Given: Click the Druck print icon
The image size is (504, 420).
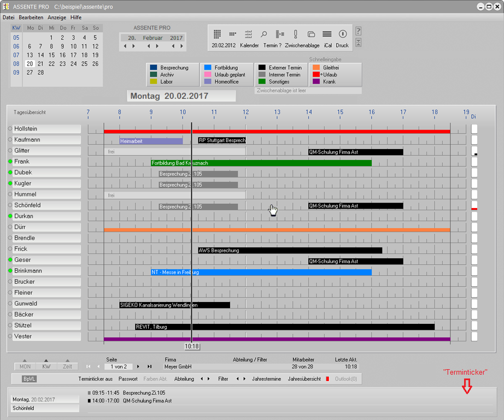Looking at the screenshot, I should pyautogui.click(x=343, y=34).
